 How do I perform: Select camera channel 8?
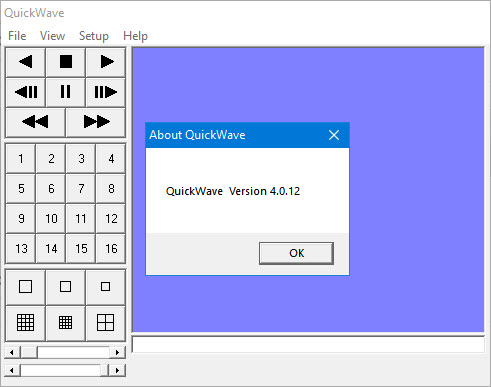111,189
